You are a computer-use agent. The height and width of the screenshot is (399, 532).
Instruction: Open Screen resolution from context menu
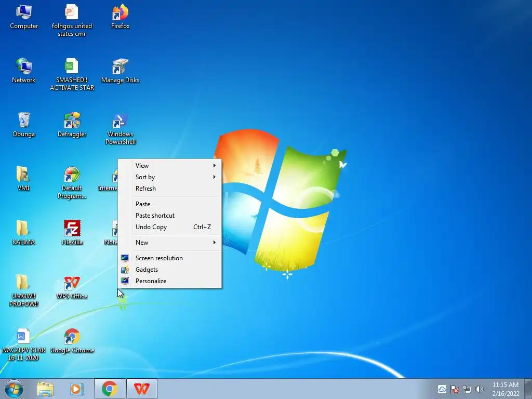point(170,258)
